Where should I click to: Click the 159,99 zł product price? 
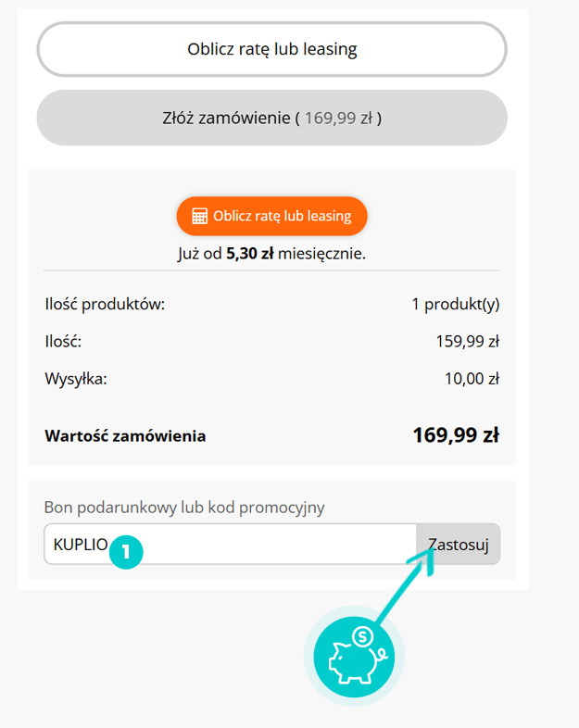coord(468,342)
